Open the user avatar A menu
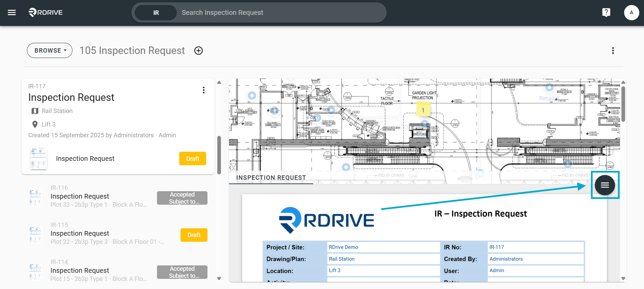 (x=631, y=12)
